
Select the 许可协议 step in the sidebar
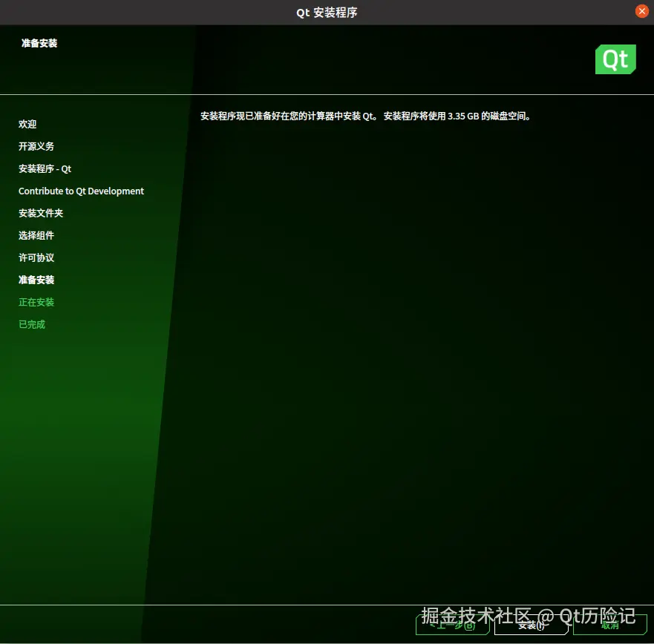click(x=36, y=257)
